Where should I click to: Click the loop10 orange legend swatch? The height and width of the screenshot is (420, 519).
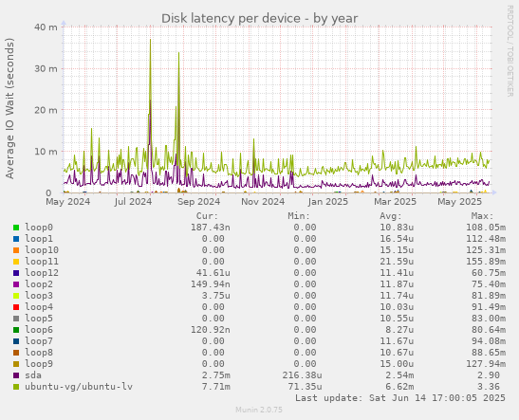[x=16, y=250]
